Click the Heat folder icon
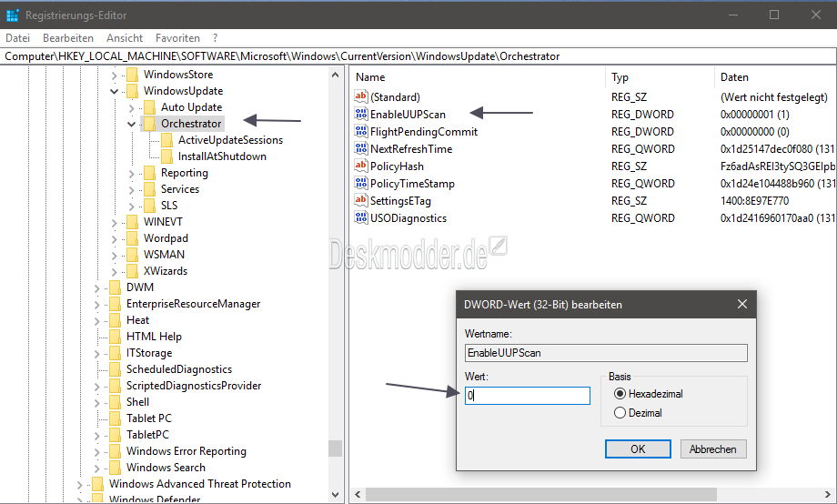837x504 pixels. tap(115, 320)
